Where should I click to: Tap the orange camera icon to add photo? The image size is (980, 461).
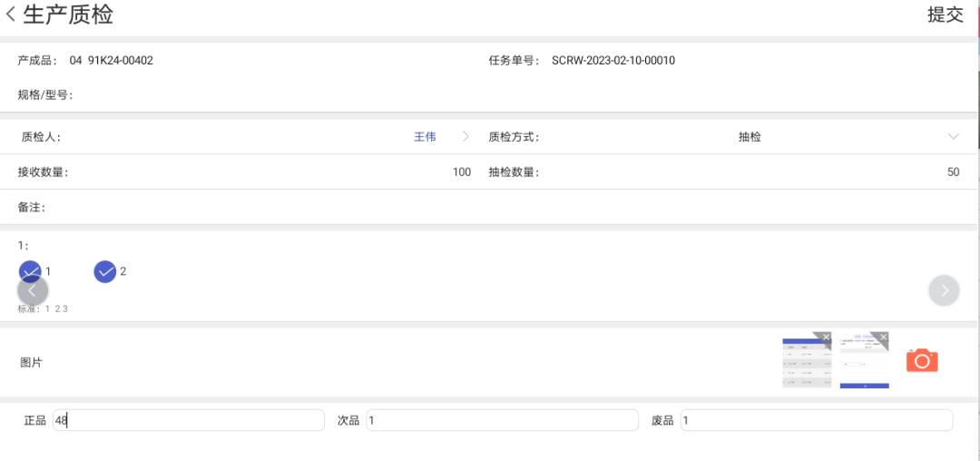[x=922, y=360]
